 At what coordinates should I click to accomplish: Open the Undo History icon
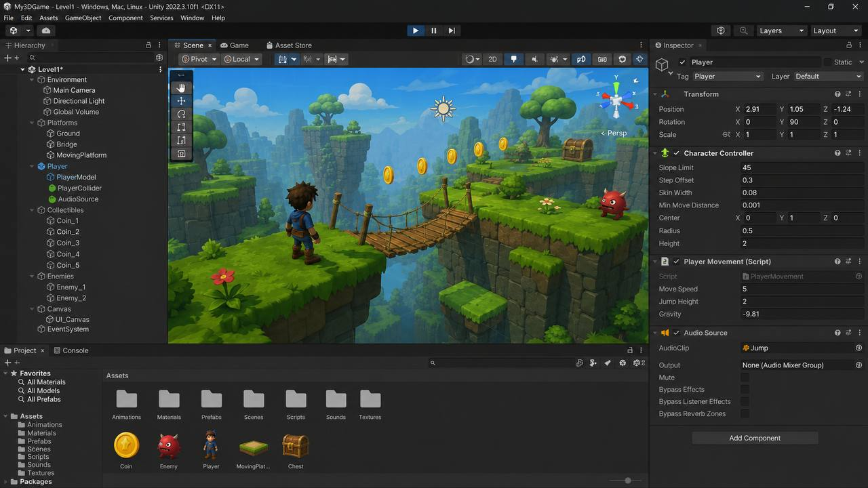[x=721, y=30]
